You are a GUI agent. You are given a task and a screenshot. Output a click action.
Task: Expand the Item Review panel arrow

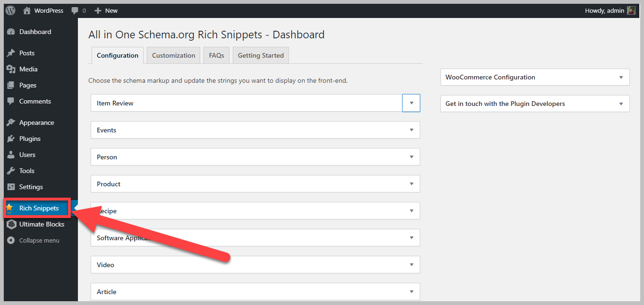tap(411, 103)
